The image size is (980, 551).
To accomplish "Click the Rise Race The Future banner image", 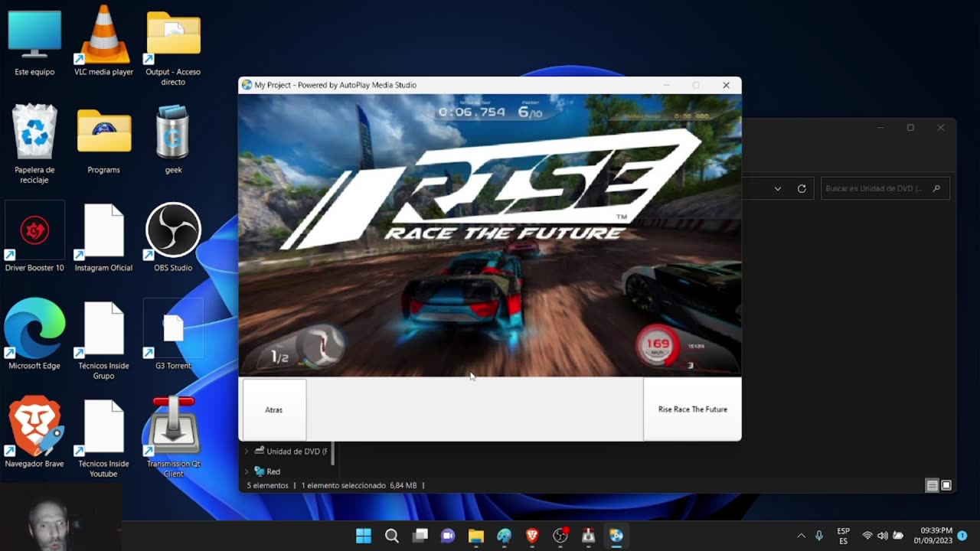I will (490, 235).
